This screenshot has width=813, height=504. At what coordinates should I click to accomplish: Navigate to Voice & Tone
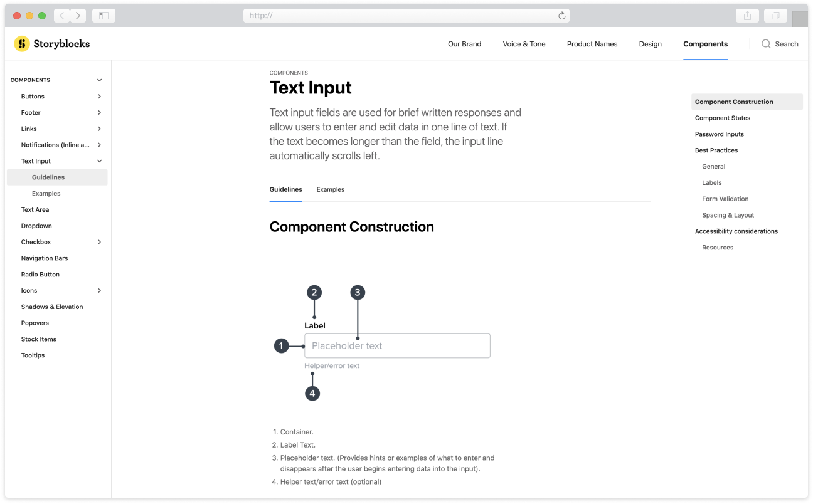524,44
